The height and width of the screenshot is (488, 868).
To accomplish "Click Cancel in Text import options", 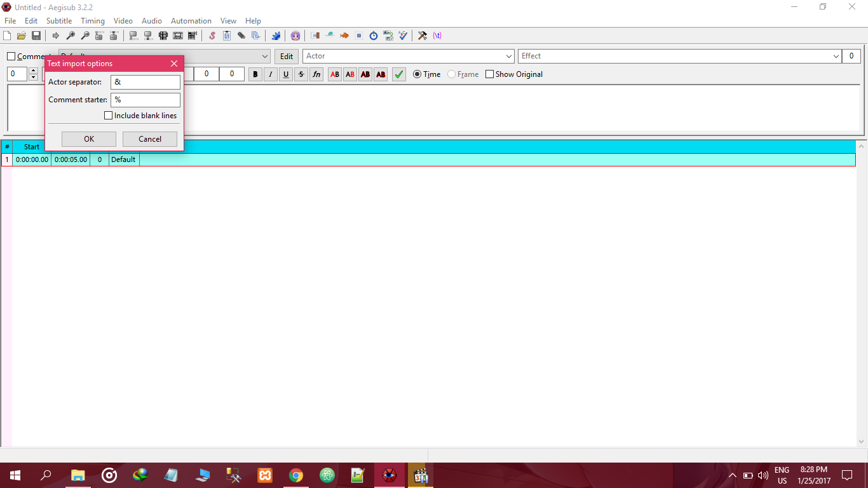I will click(x=150, y=139).
